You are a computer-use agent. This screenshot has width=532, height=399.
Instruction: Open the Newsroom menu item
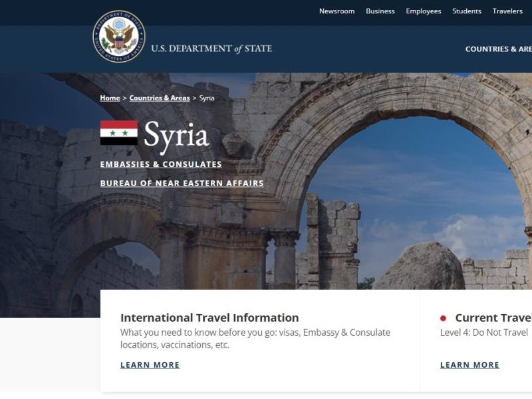[x=336, y=11]
